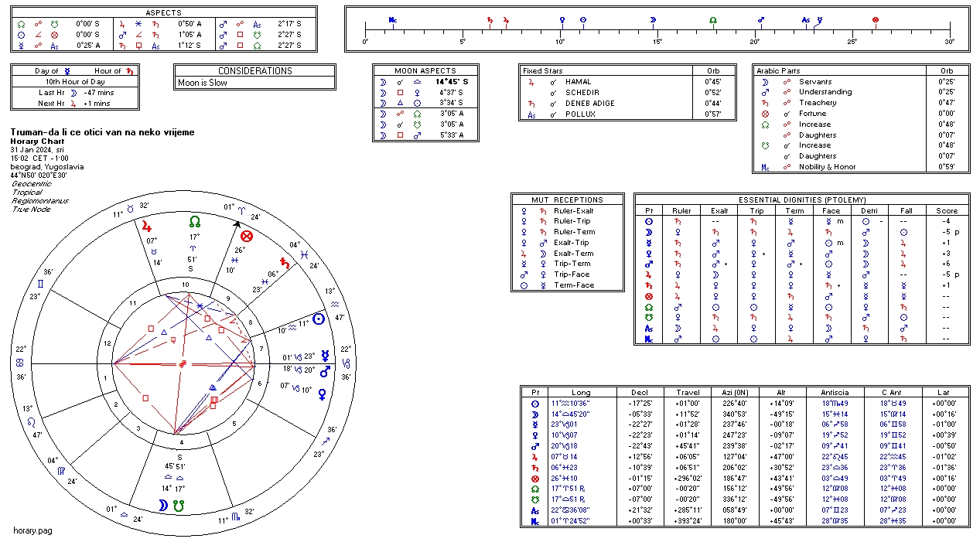Viewport: 980px width, 542px height.
Task: Click the 'Regiomontanus' house system label
Action: point(40,201)
